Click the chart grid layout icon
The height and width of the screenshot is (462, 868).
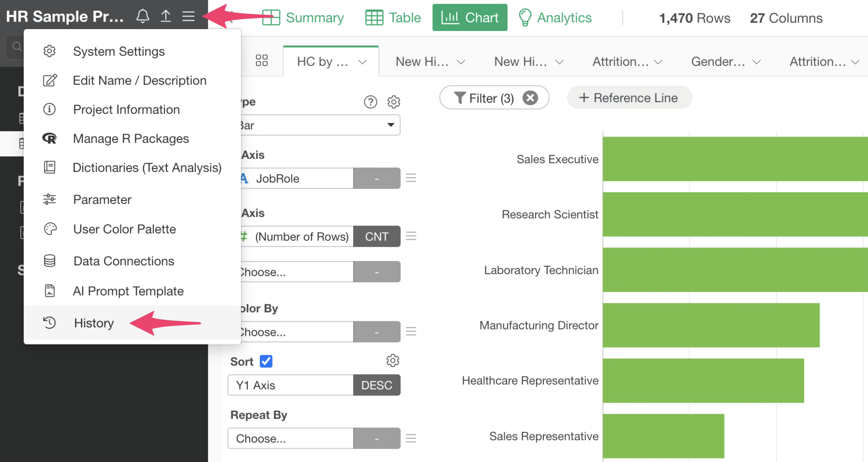[262, 61]
